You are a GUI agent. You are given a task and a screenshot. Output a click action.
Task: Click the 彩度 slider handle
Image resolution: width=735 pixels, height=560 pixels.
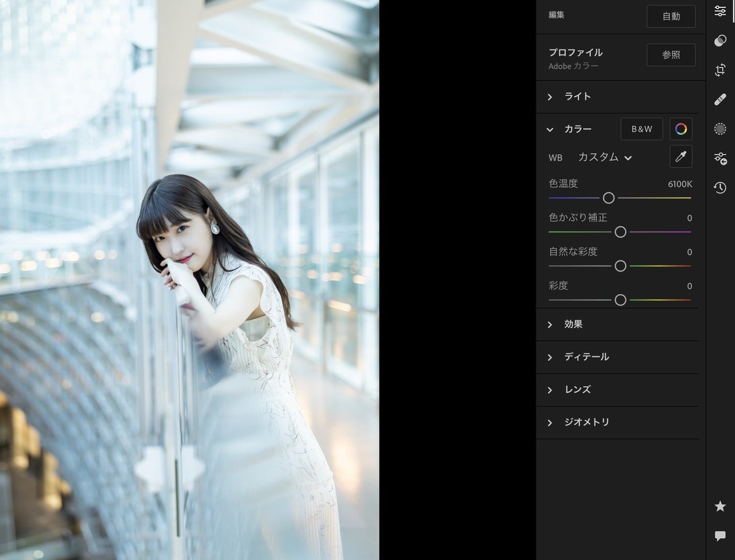click(x=620, y=300)
